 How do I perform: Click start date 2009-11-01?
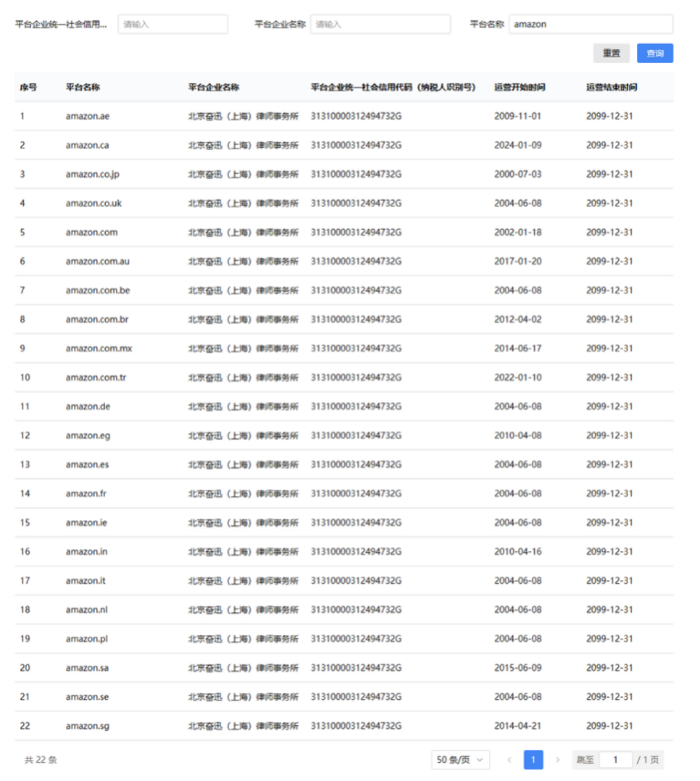point(517,116)
